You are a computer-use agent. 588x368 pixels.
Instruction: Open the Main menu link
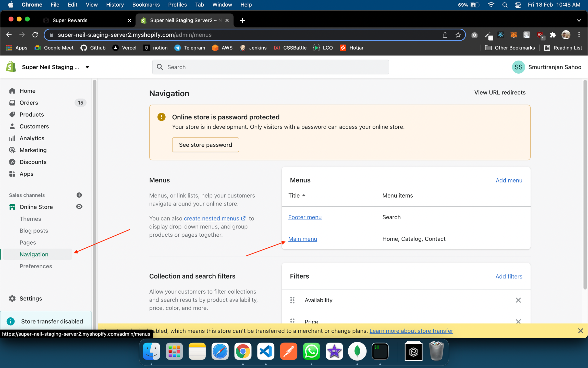(x=303, y=239)
